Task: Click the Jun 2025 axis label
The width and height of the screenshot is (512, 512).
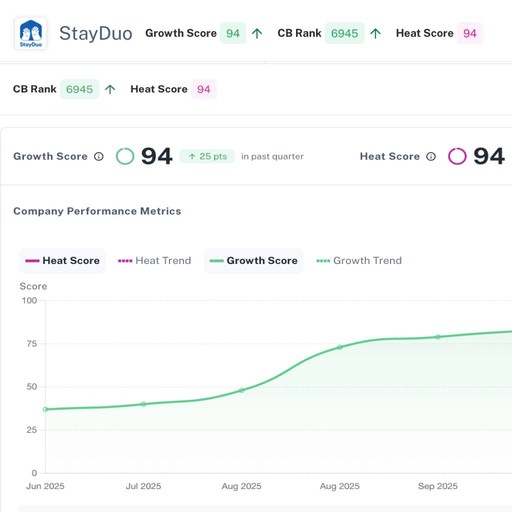Action: pos(45,486)
